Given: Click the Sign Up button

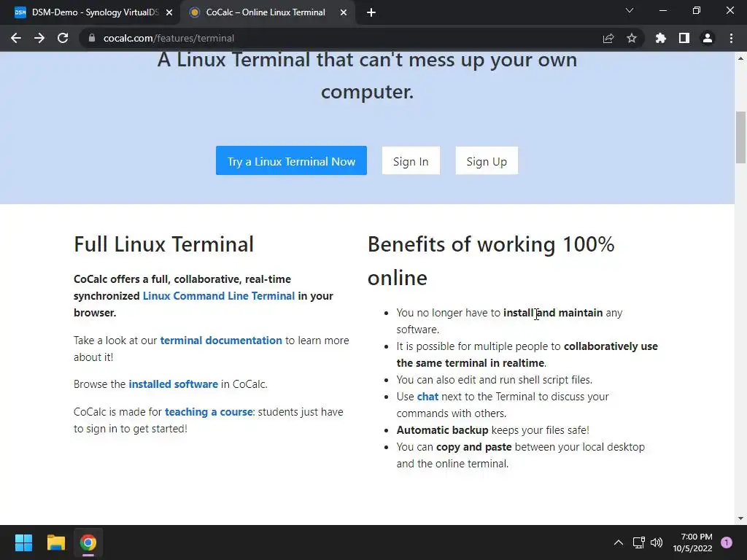Looking at the screenshot, I should pos(487,161).
